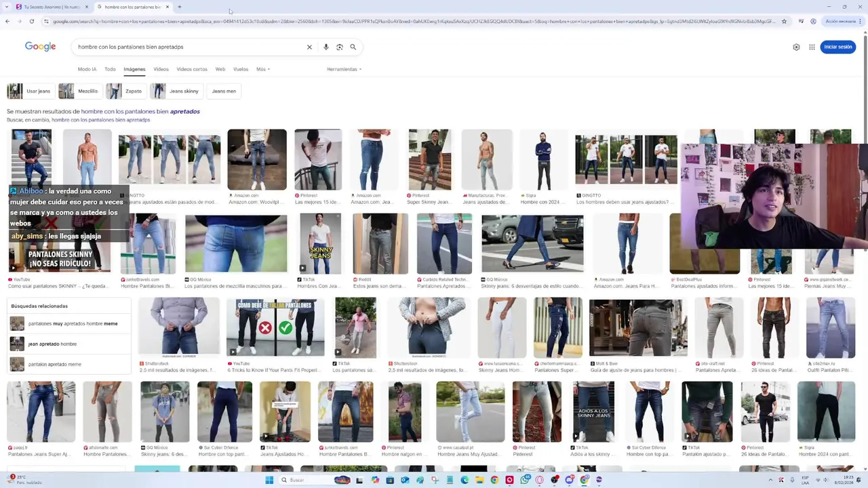Submit search with the magnifier icon
Image resolution: width=868 pixels, height=488 pixels.
tap(353, 47)
